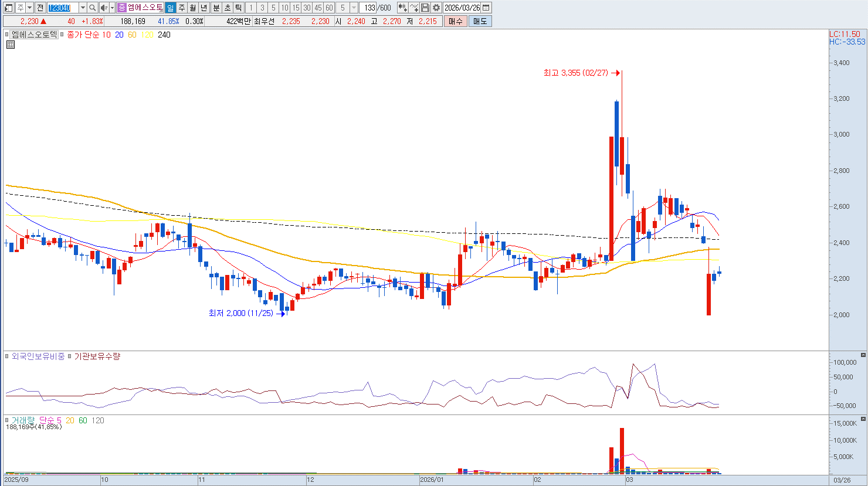Click the red 매수 buy button
The image size is (868, 486).
click(456, 21)
